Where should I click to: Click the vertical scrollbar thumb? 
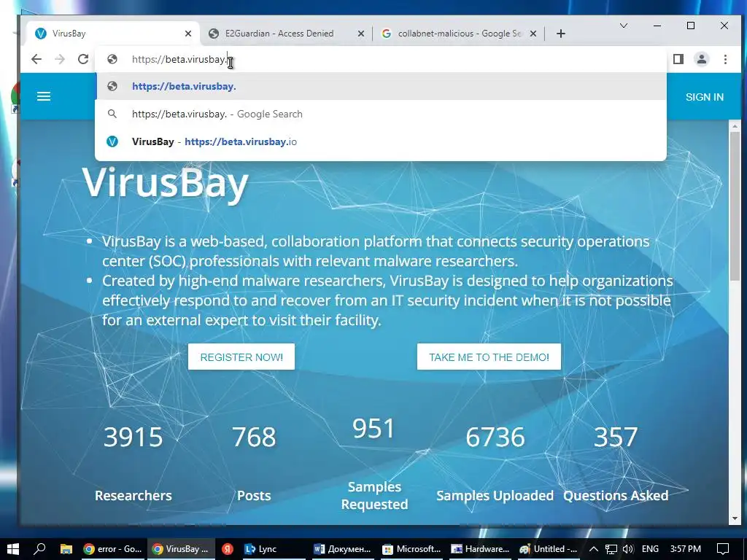click(x=735, y=206)
